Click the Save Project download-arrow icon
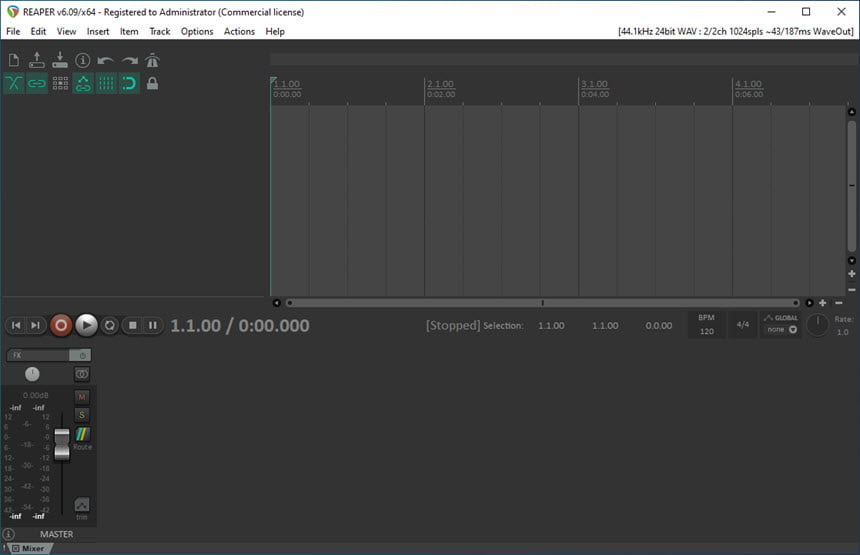 (x=60, y=60)
